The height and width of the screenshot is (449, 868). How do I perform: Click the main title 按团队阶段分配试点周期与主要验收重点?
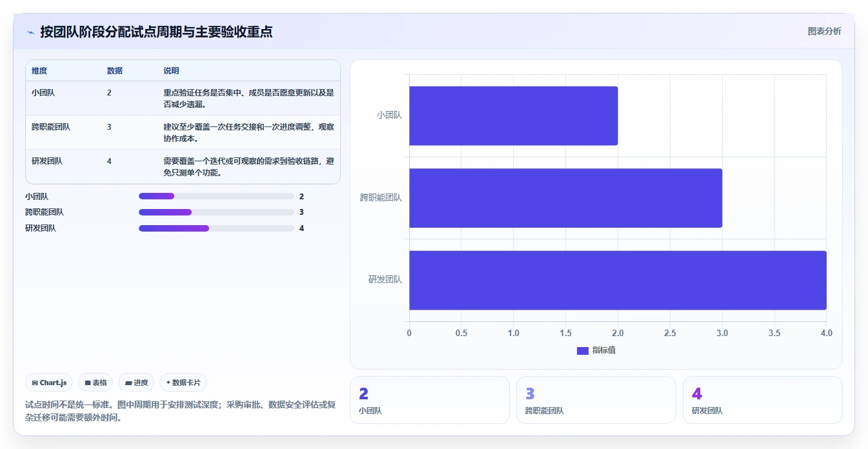[156, 32]
